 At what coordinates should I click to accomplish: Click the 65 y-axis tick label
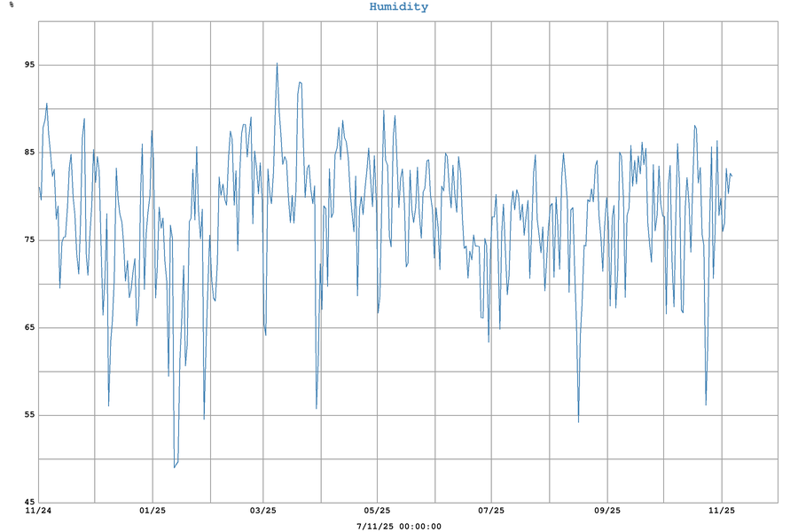[x=29, y=328]
